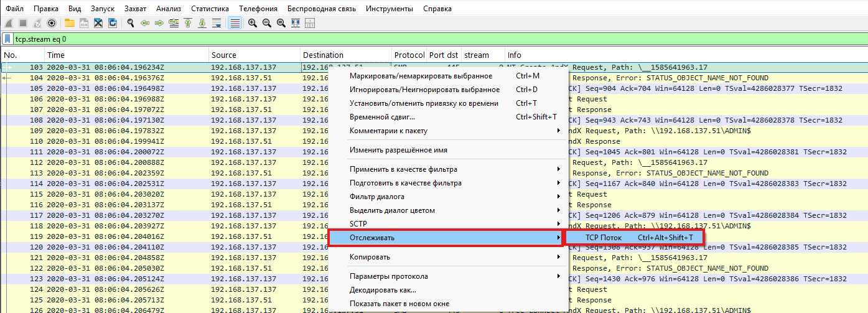Open the Инструменты menu
Screen dimensions: 868x313
pyautogui.click(x=390, y=9)
